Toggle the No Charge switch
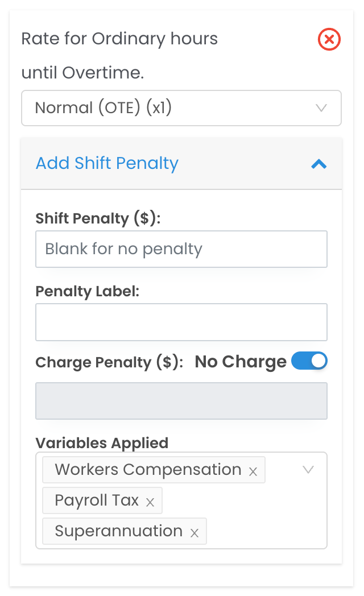Viewport: 364px width, 596px height. [x=309, y=361]
